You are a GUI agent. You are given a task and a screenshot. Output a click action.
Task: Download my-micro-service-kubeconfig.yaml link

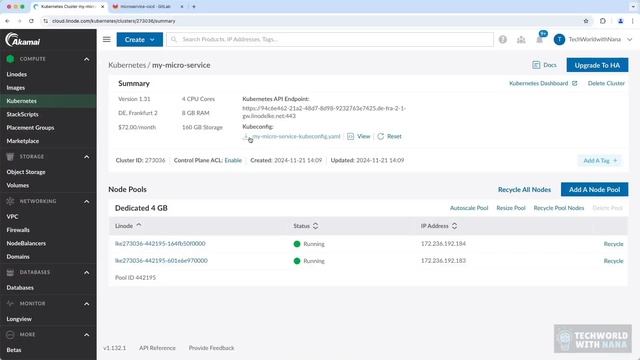tap(296, 136)
